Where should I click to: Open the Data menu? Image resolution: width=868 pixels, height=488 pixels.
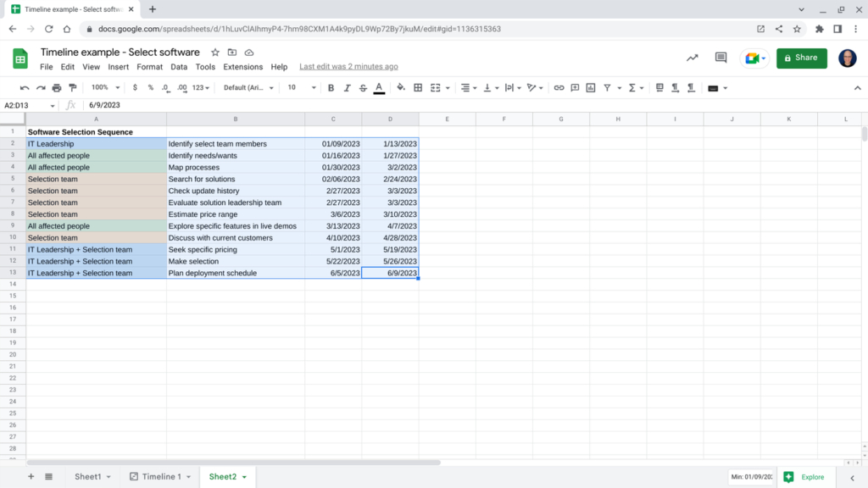click(x=179, y=66)
